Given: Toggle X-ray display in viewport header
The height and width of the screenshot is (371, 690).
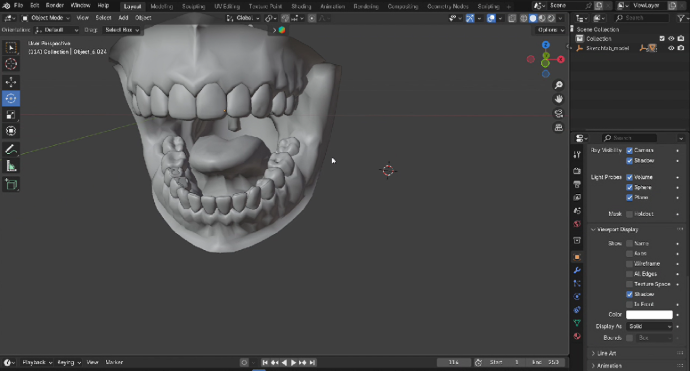Looking at the screenshot, I should click(x=512, y=18).
